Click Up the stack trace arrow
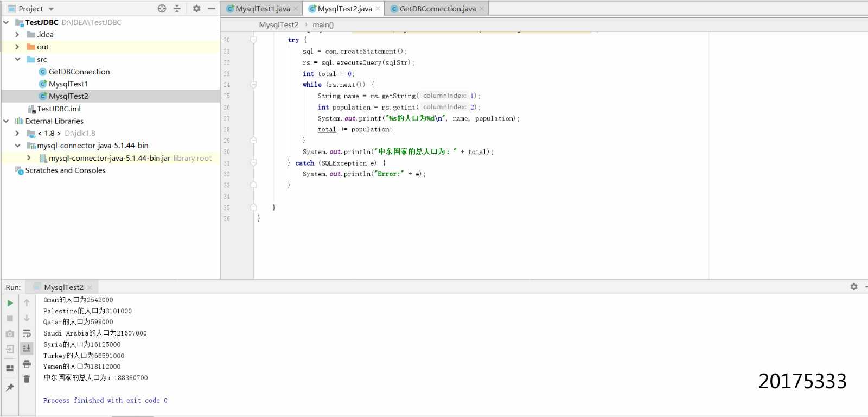This screenshot has height=417, width=868. [x=27, y=303]
